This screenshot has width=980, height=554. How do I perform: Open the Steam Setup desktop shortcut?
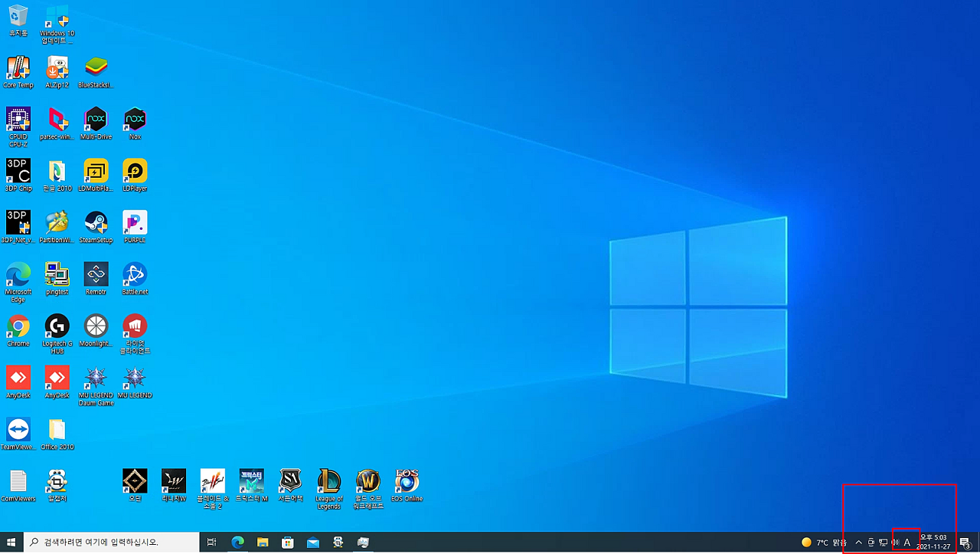96,227
